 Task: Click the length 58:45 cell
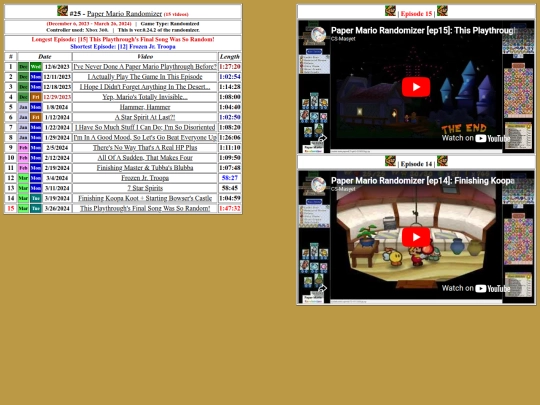[230, 188]
